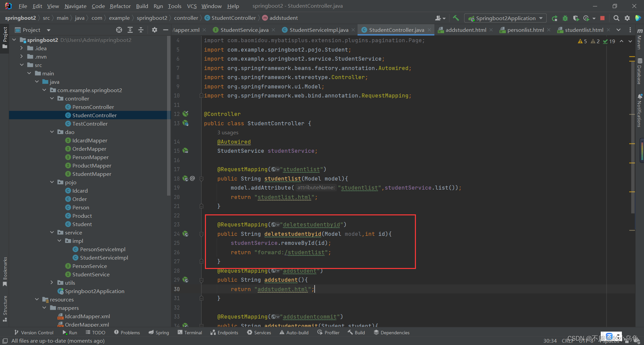Fold the studentlist method at line 18
Viewport: 644px width, 345px height.
point(202,179)
